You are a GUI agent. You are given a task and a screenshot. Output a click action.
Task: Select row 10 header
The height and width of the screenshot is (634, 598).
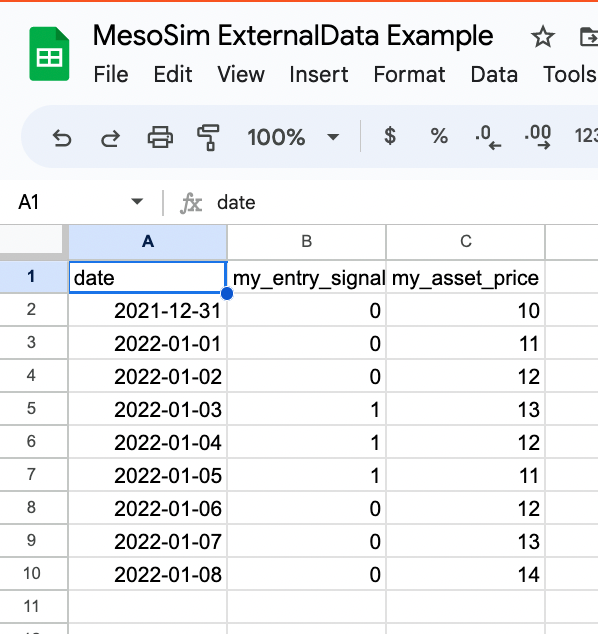(34, 573)
